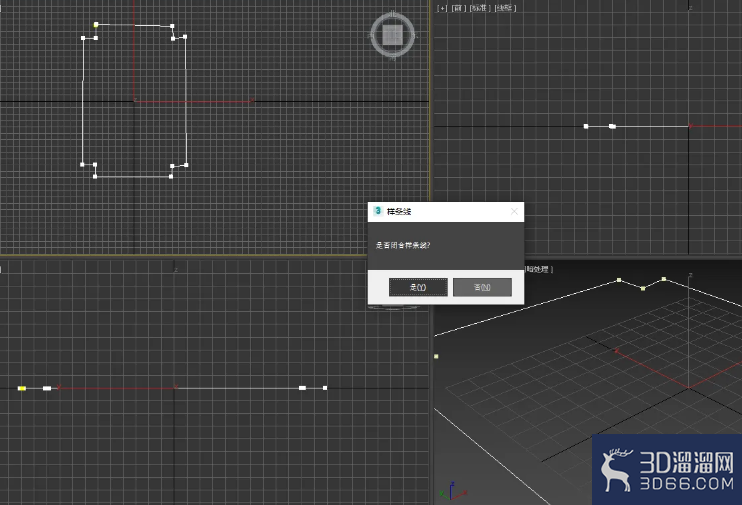Screen dimensions: 742x505
Task: Open the [线框] display mode menu
Action: click(x=505, y=8)
